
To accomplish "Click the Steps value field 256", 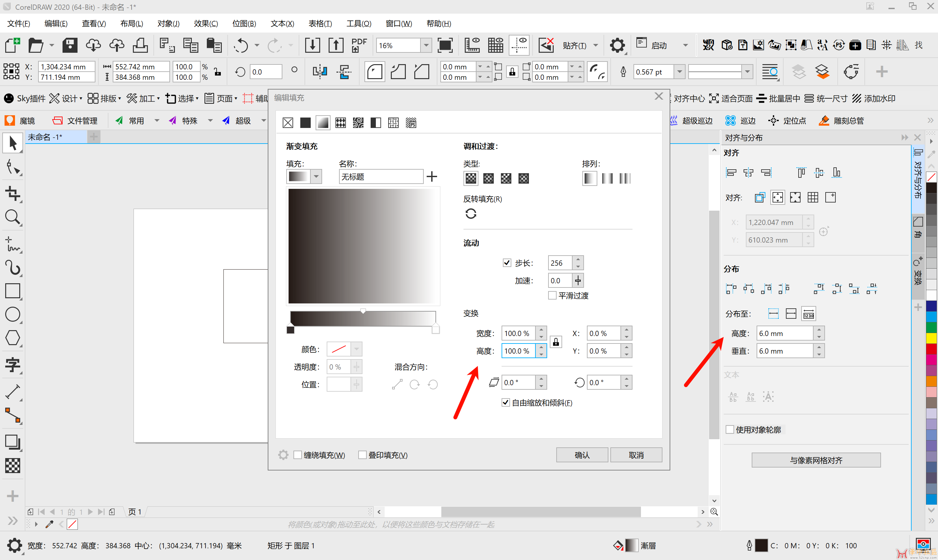I will [560, 263].
